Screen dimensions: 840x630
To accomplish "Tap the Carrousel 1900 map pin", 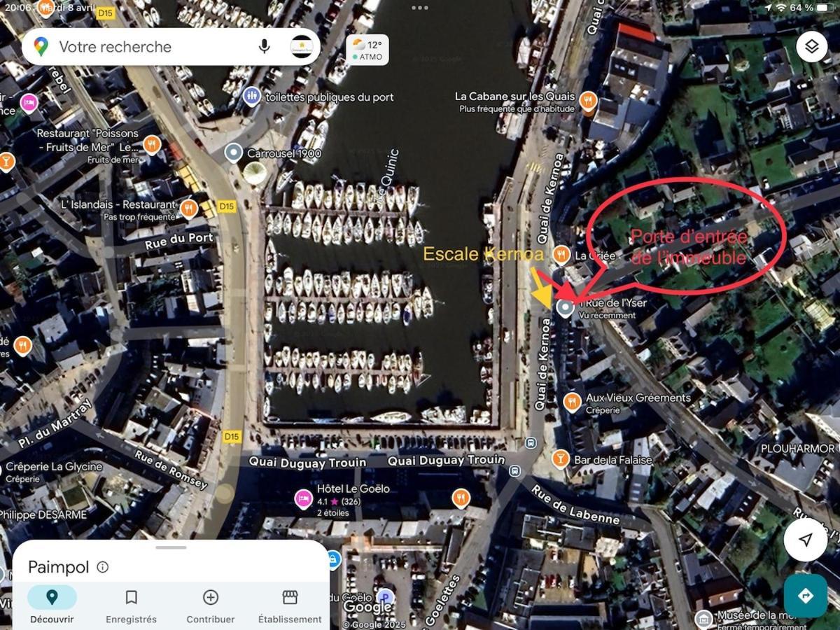I will point(233,153).
